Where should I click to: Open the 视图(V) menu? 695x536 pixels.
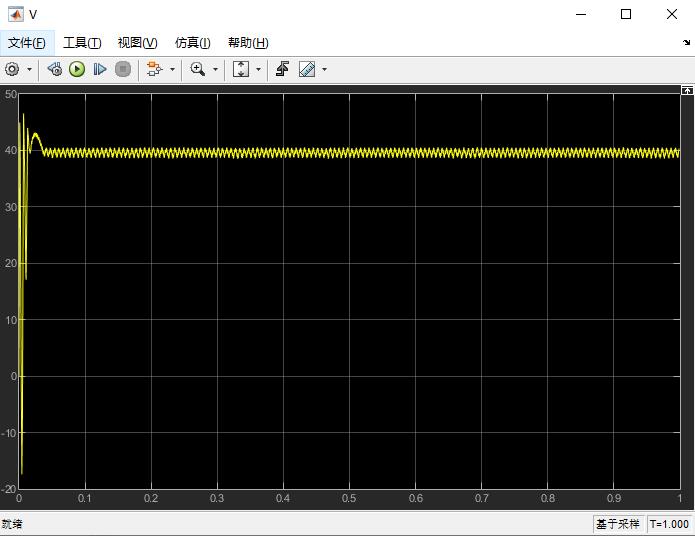pos(137,43)
